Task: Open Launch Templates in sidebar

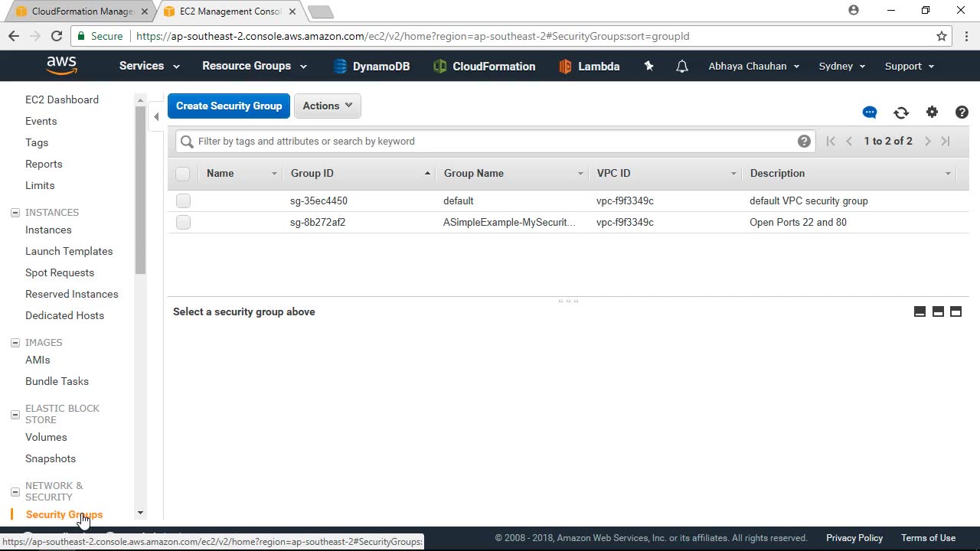Action: tap(69, 251)
